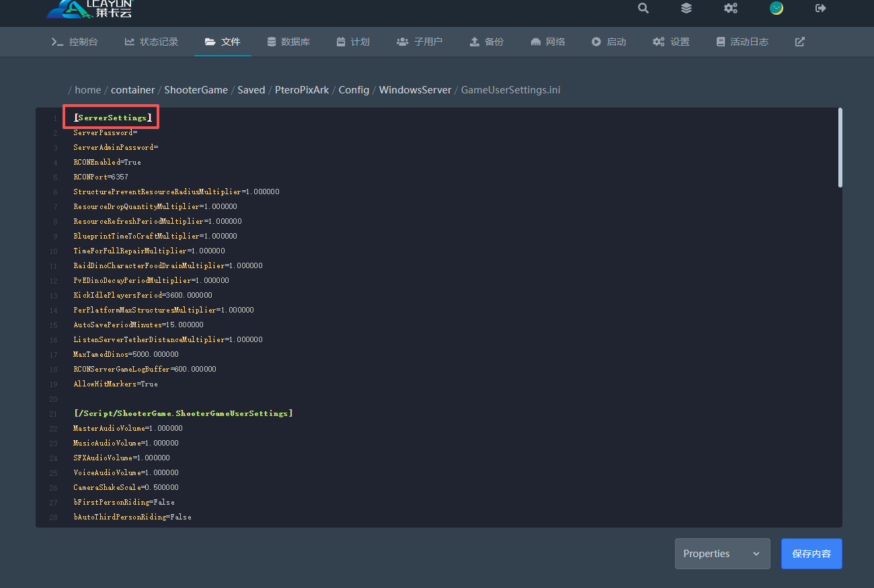Screen dimensions: 874x588
Task: Go to the 计划 schedules tab
Action: (353, 42)
